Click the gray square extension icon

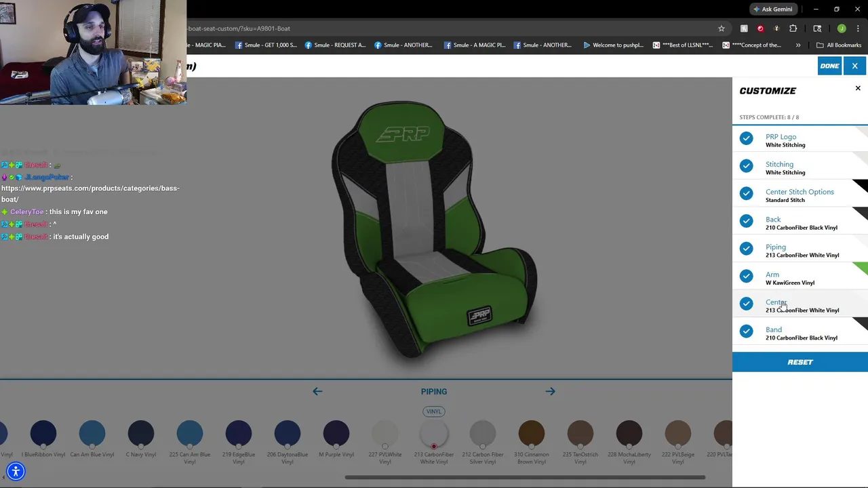click(x=744, y=28)
